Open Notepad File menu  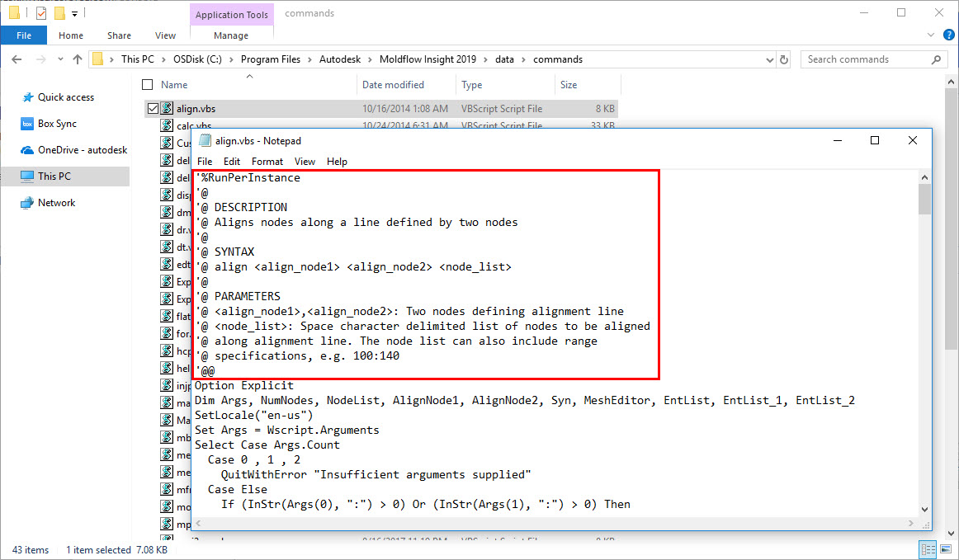coord(205,162)
